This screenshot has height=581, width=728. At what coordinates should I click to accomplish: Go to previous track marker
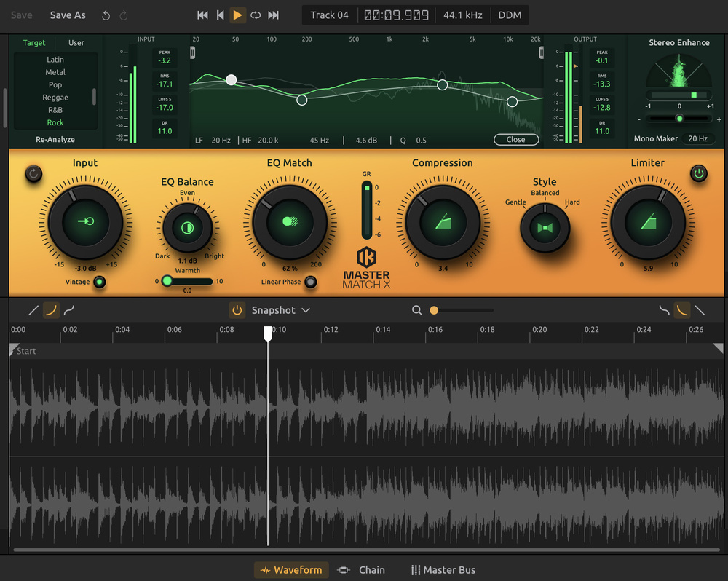(220, 15)
